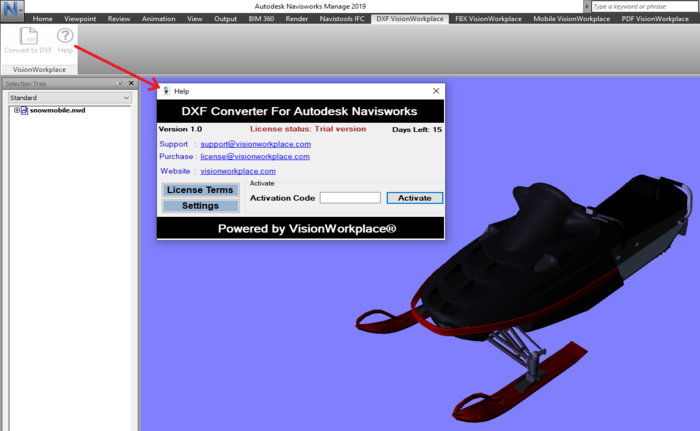Screen dimensions: 700x431
Task: Click the 'License status: Trial version' text
Action: pyautogui.click(x=308, y=129)
